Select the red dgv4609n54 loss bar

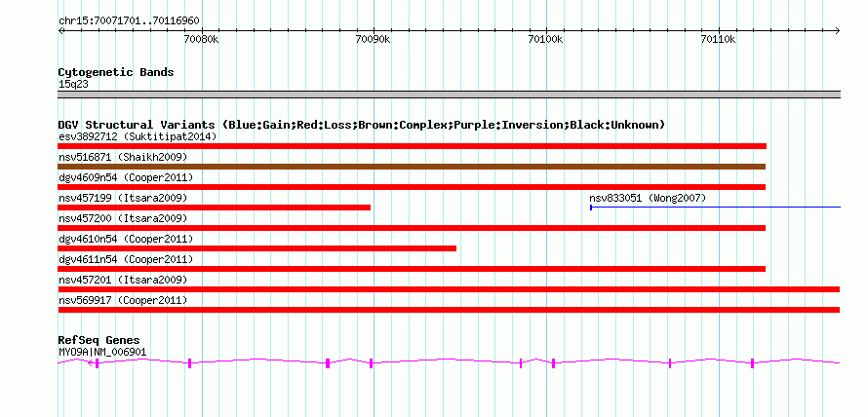412,187
